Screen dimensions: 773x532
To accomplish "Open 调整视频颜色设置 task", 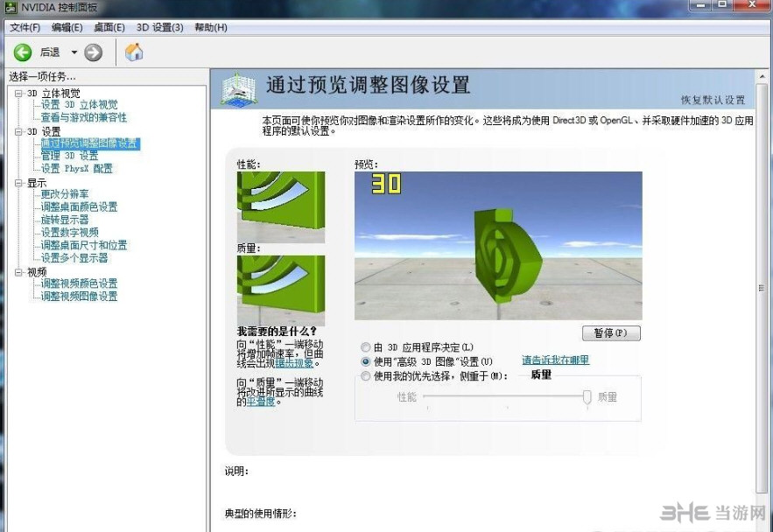I will pyautogui.click(x=80, y=283).
